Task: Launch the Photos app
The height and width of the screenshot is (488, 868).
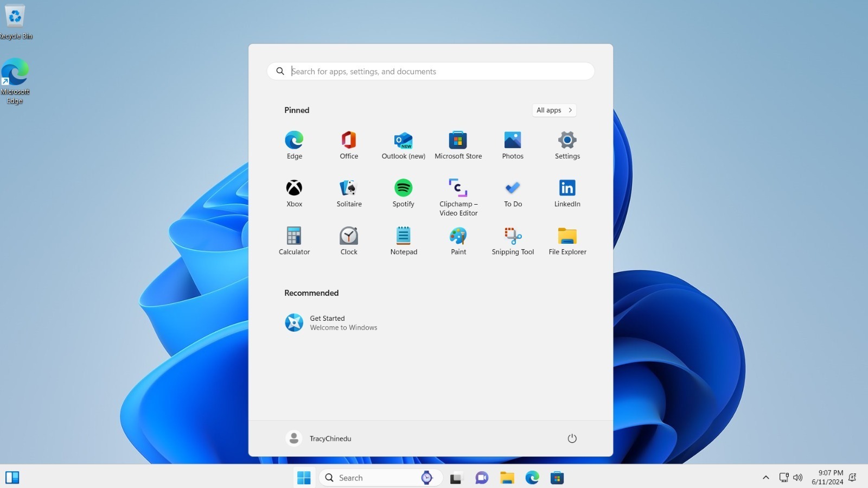Action: coord(513,145)
